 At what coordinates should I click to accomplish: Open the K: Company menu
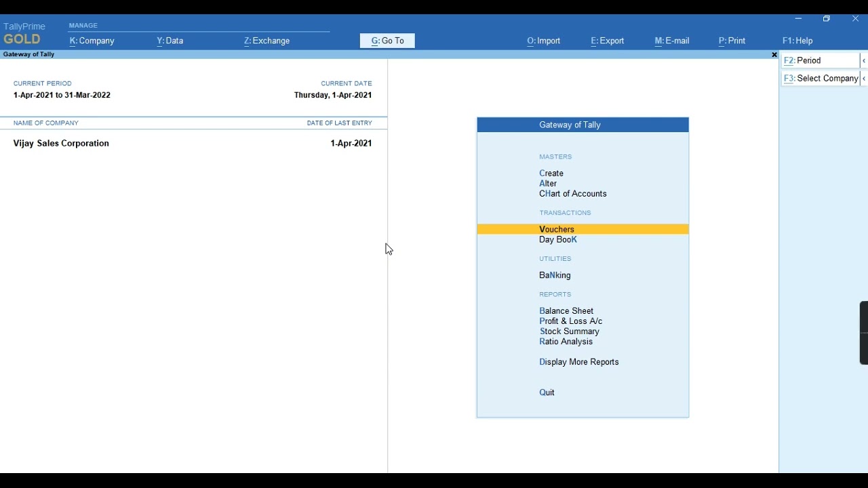[x=92, y=41]
